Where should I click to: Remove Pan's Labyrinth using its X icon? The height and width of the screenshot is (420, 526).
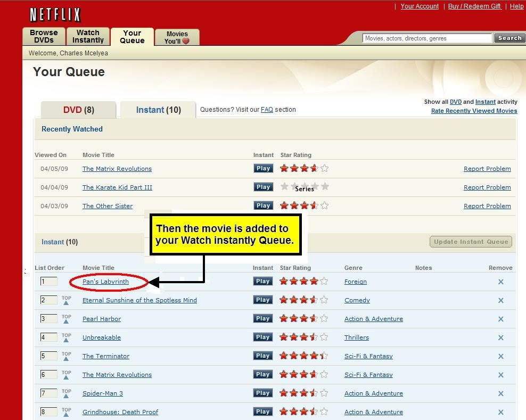coord(500,281)
